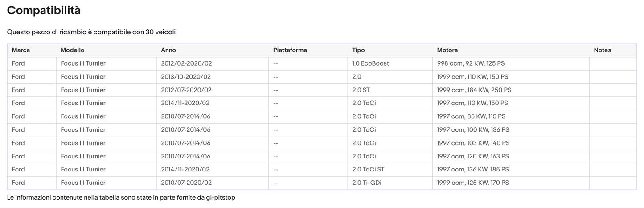Click the 2.0 Ti-GDi type cell
The width and height of the screenshot is (644, 208).
(367, 183)
